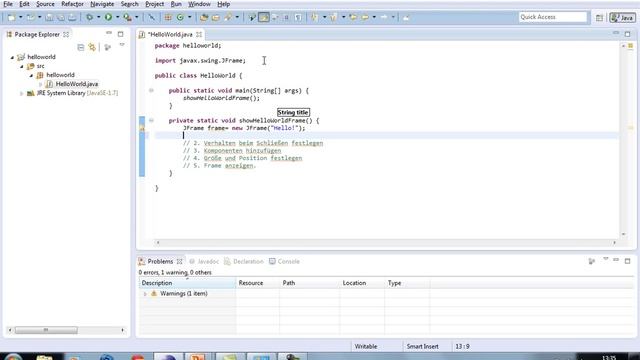Click the New file toolbar icon
The height and width of the screenshot is (360, 640).
pos(11,17)
